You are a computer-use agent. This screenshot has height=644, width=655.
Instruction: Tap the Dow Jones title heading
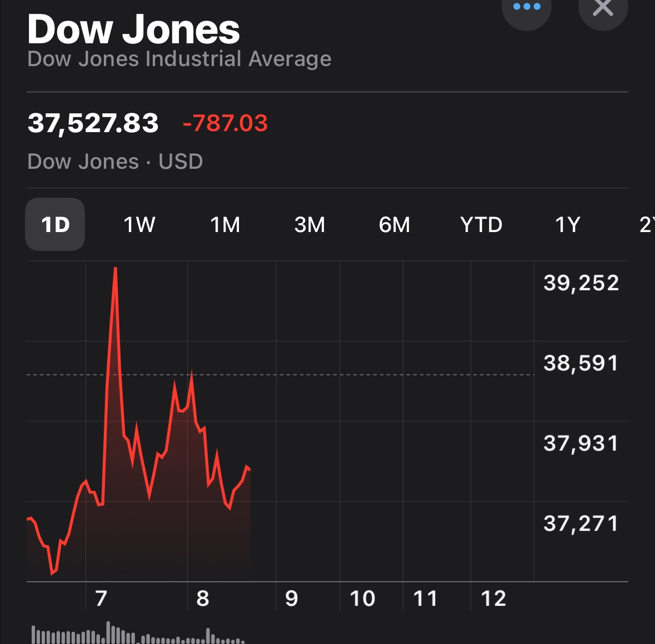tap(133, 29)
